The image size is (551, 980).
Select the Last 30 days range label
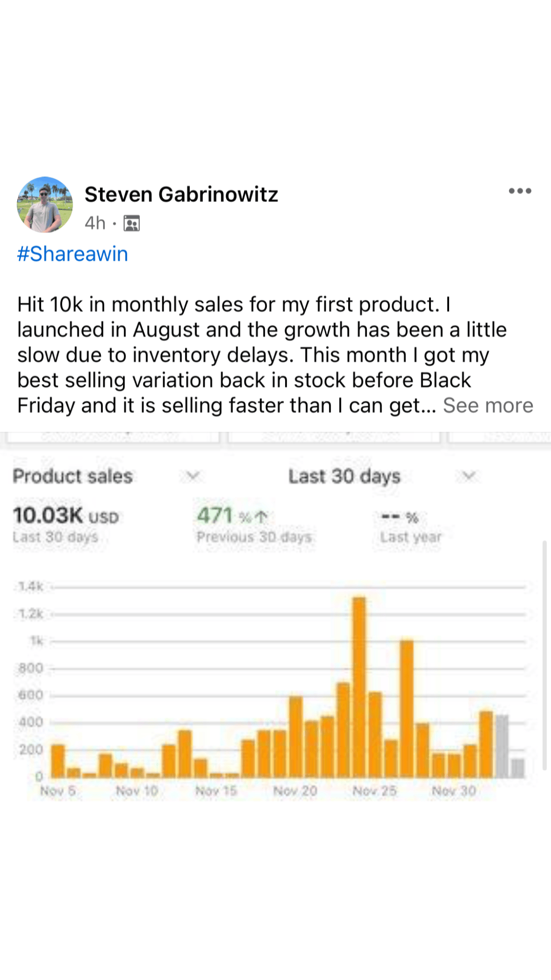[344, 476]
